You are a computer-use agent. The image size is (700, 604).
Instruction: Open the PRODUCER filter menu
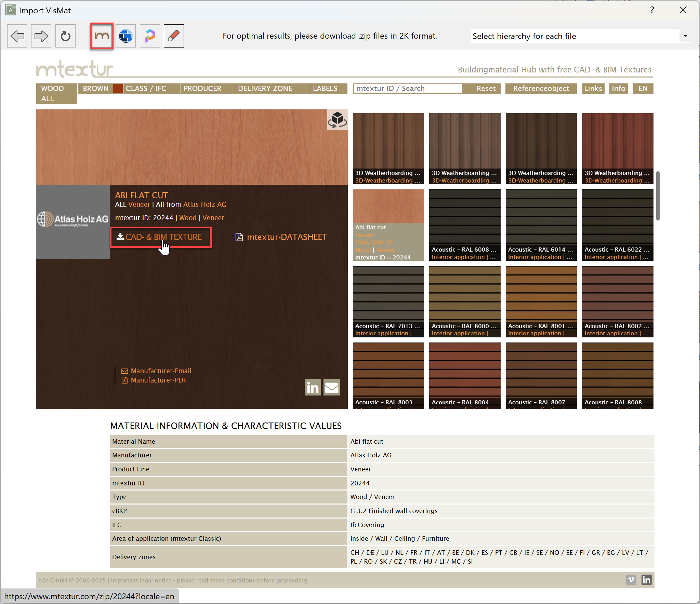(208, 89)
